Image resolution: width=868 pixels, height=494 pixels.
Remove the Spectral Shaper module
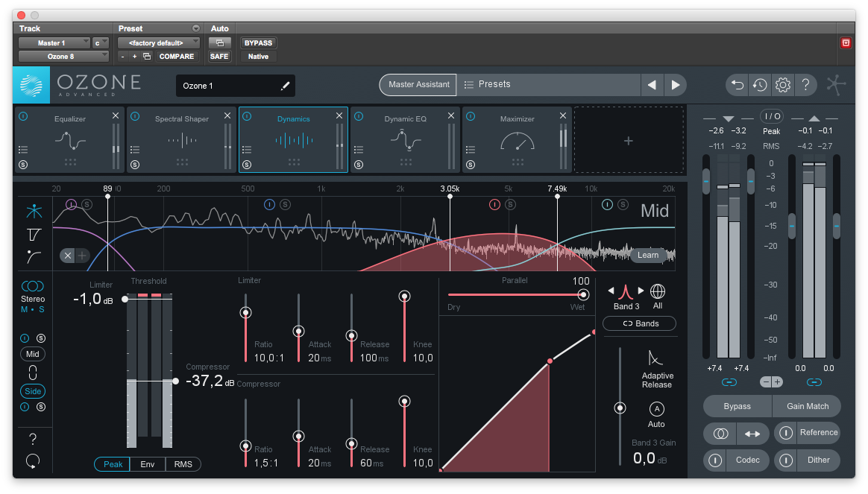pos(227,115)
